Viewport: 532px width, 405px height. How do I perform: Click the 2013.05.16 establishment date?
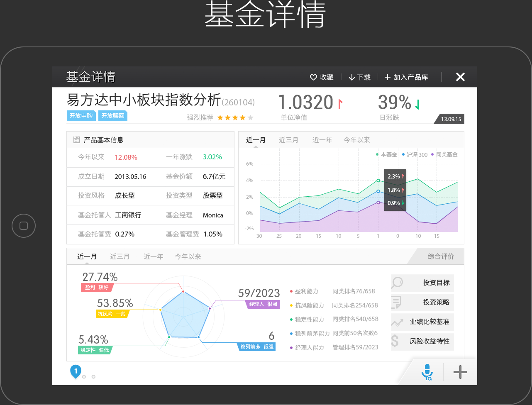(x=130, y=176)
